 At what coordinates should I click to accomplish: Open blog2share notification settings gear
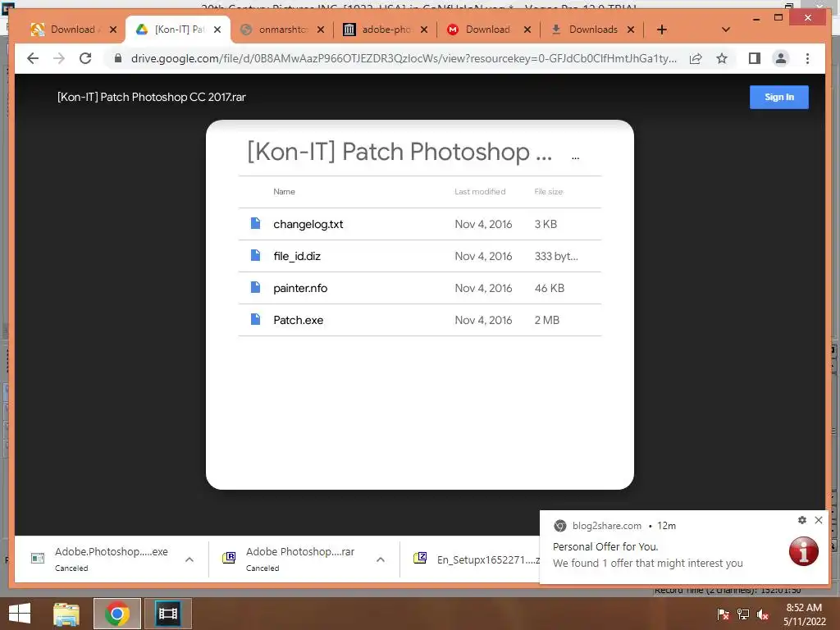point(802,519)
